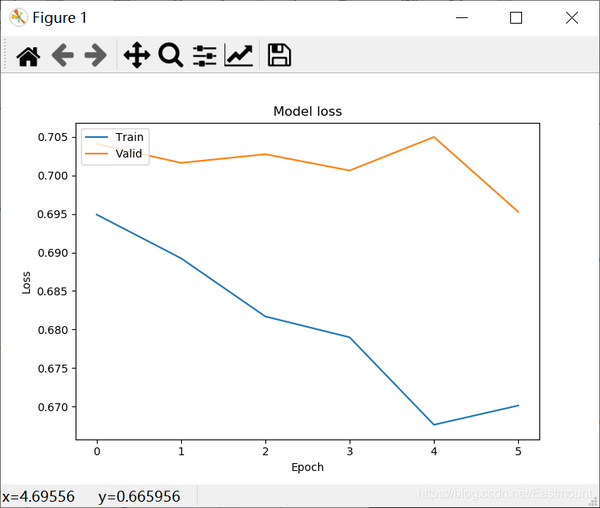The height and width of the screenshot is (508, 600).
Task: Click the x-axis tick label 1
Action: click(x=181, y=451)
